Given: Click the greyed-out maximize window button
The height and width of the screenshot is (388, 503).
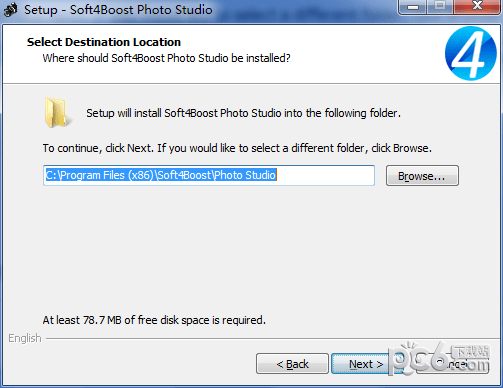Looking at the screenshot, I should (440, 7).
